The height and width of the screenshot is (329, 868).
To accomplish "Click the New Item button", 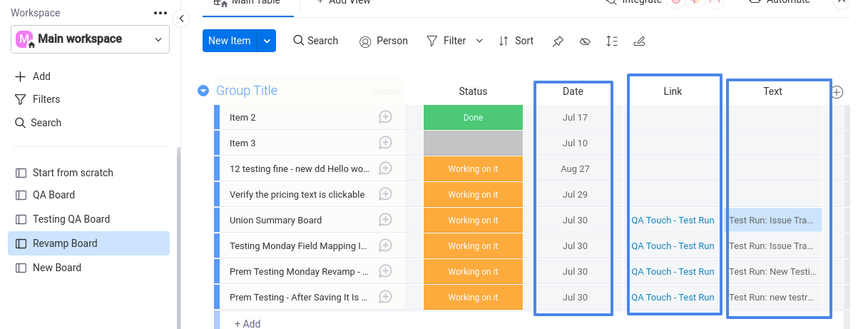I will 230,41.
